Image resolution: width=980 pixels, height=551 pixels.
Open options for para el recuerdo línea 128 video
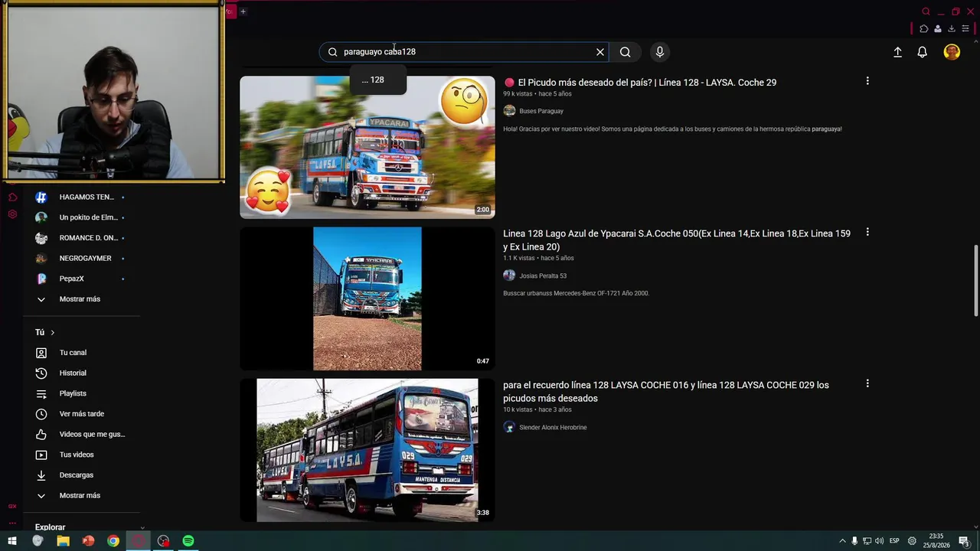[867, 384]
